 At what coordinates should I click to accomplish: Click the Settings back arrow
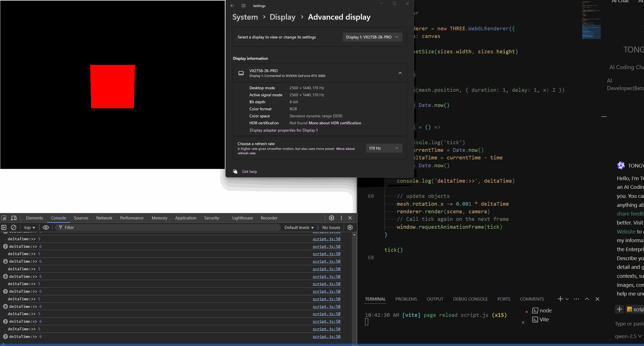(232, 6)
